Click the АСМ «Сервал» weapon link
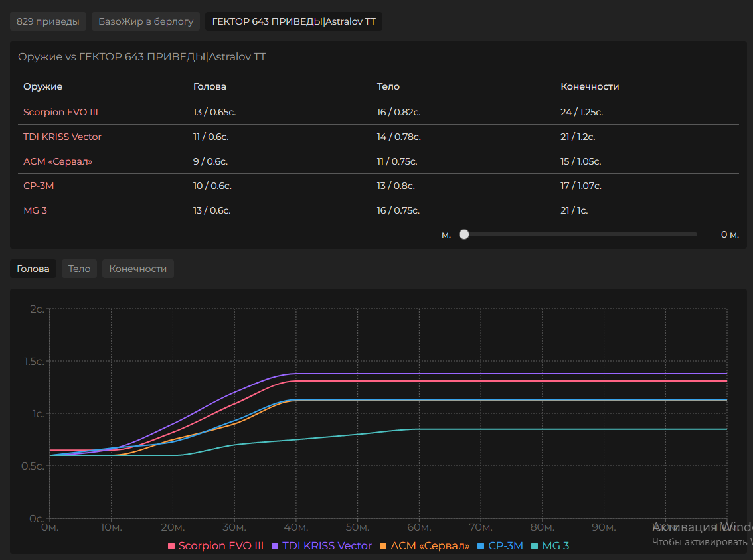753x560 pixels. click(x=58, y=161)
